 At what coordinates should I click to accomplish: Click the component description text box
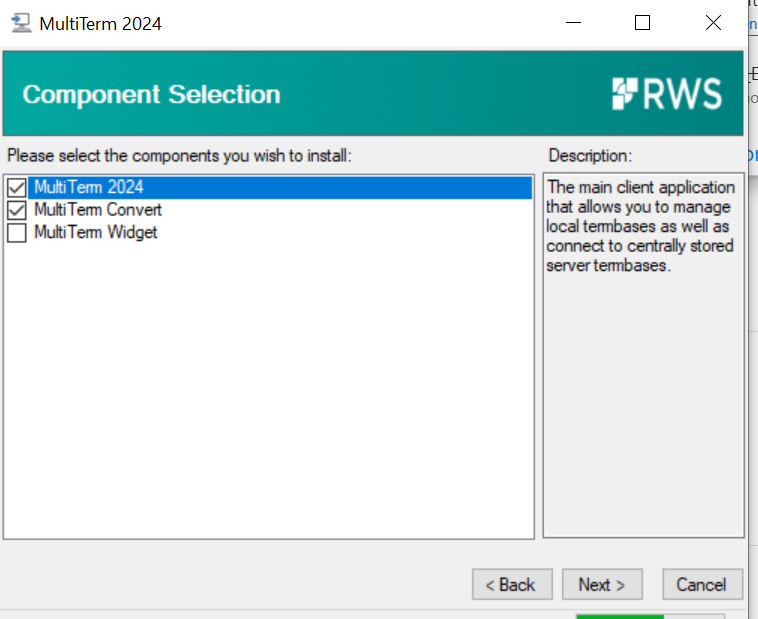click(x=643, y=355)
